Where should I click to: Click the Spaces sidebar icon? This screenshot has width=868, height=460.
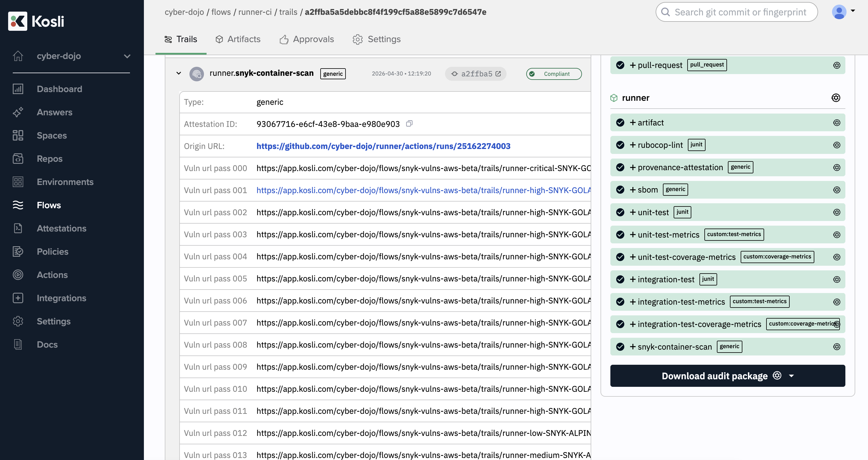click(x=18, y=136)
